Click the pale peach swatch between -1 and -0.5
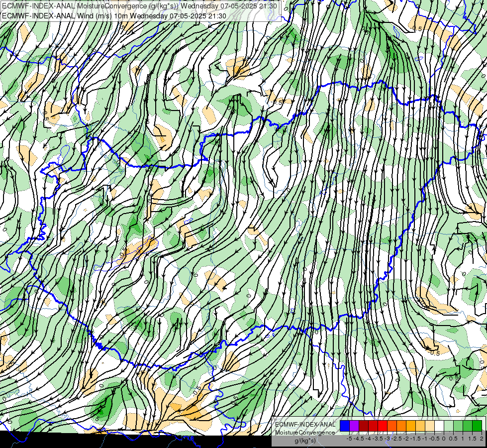Screen dimensions: 487x448 430,426
